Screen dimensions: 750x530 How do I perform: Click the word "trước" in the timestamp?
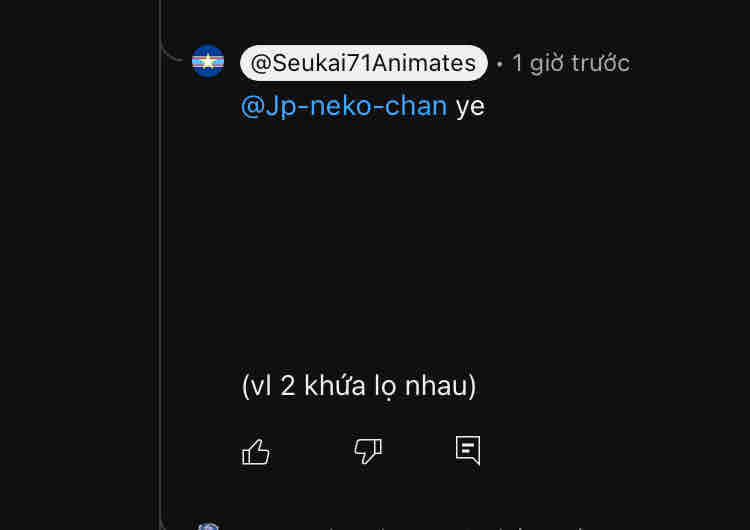[601, 63]
